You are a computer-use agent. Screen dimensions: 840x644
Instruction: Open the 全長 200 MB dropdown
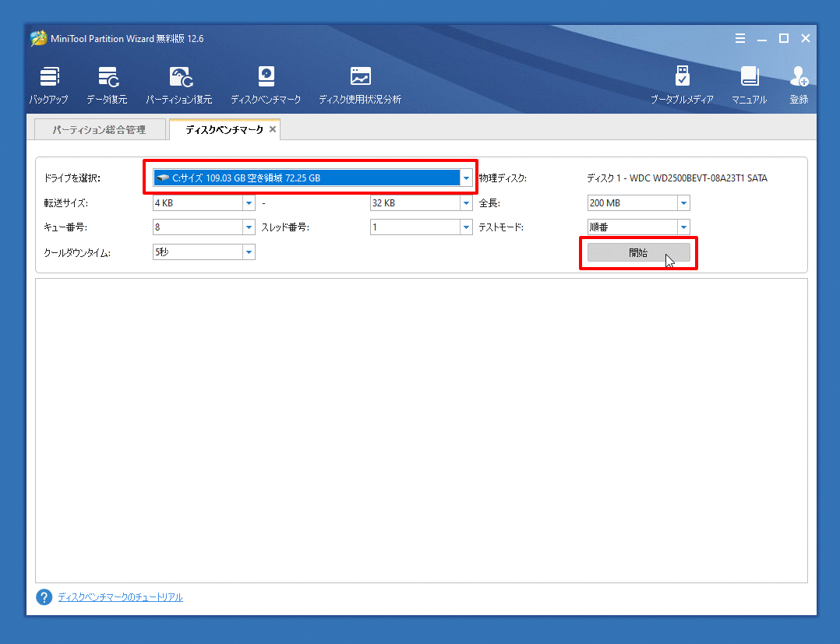tap(683, 203)
